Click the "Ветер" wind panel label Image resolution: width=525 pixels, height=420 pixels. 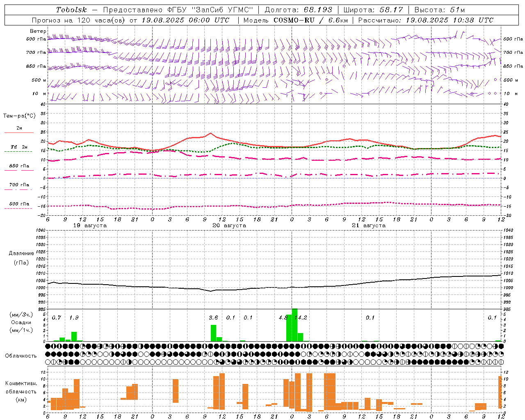tap(38, 31)
